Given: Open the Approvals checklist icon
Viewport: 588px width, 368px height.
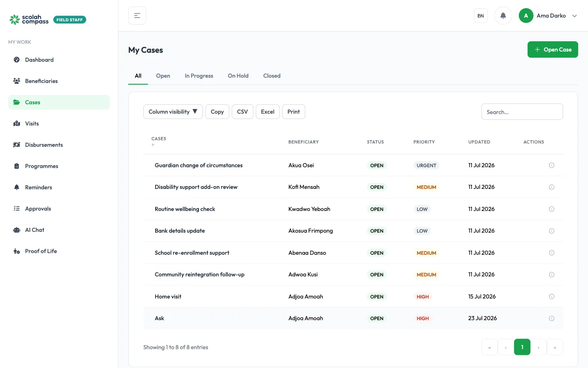Looking at the screenshot, I should click(x=17, y=209).
